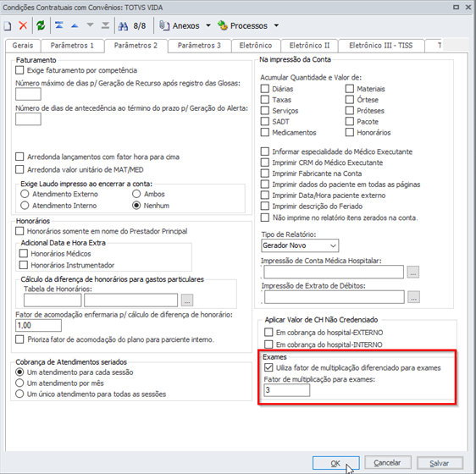Check Arredonda lançamentos com fator hora
Viewport: 476px width, 474px height.
point(19,157)
